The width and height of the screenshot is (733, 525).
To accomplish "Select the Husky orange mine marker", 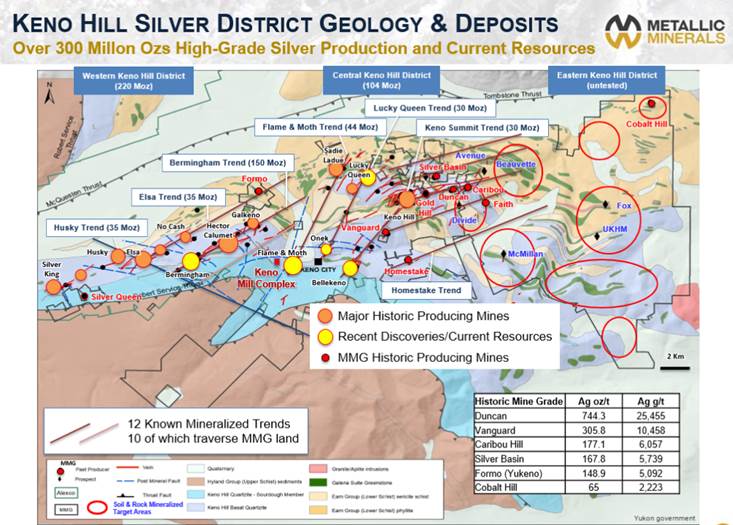I will click(x=118, y=256).
